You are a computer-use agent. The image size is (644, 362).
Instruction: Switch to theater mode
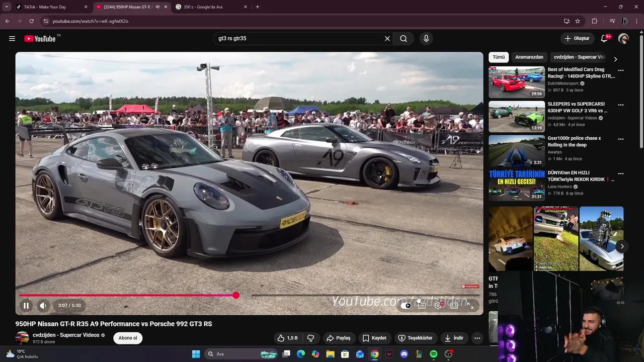454,305
